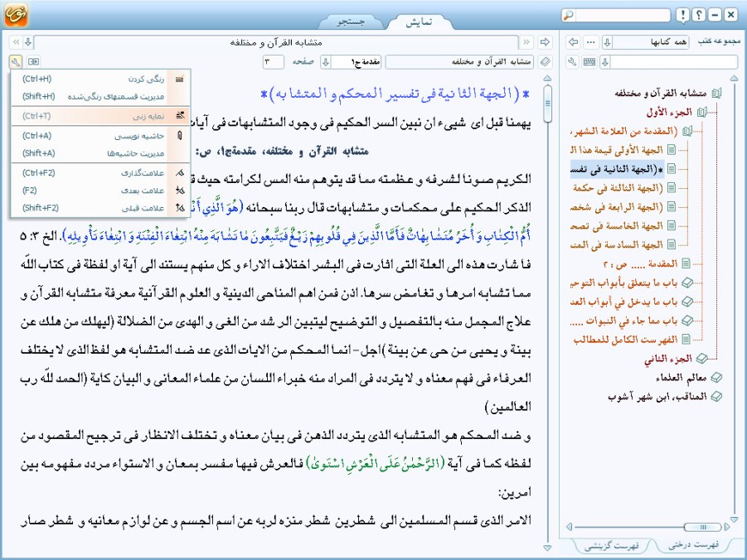The height and width of the screenshot is (560, 747).
Task: Click the book icon of الجزء الأول
Action: [701, 113]
